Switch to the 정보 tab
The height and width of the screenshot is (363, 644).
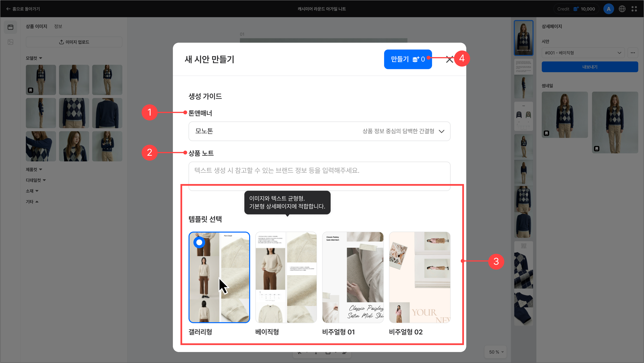[x=58, y=26]
